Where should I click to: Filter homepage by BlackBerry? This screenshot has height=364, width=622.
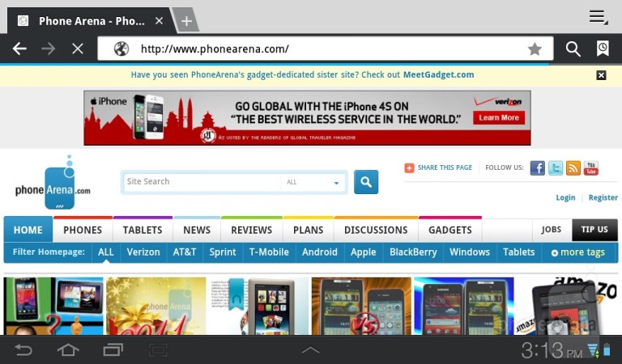click(413, 252)
